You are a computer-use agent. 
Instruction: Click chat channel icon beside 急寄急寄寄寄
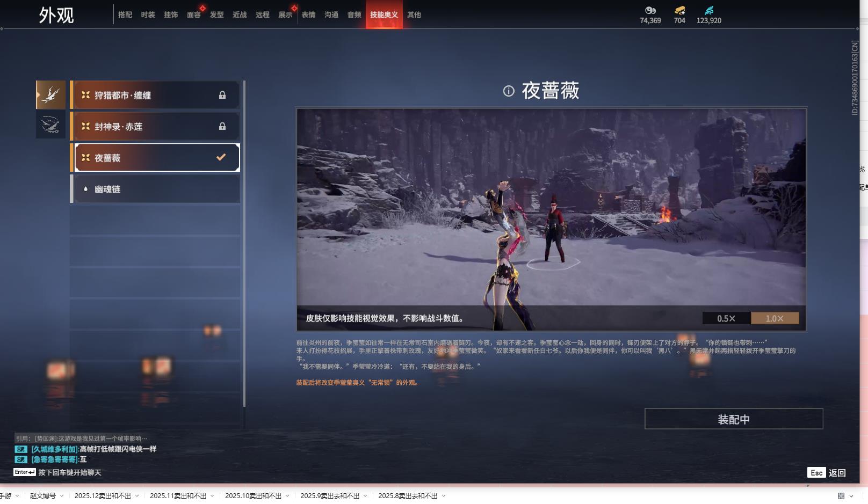click(x=21, y=459)
